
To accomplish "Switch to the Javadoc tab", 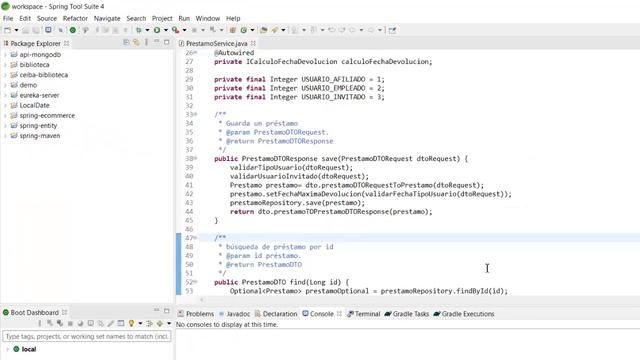I will [x=234, y=314].
